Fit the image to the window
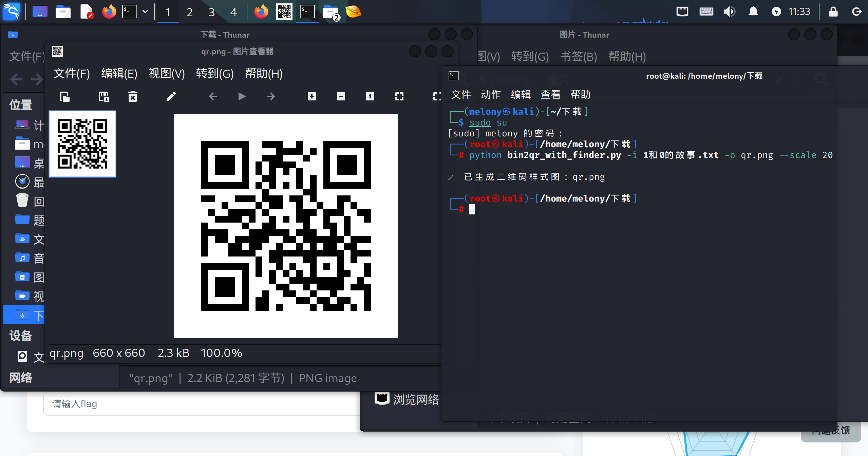The image size is (868, 456). pyautogui.click(x=399, y=97)
